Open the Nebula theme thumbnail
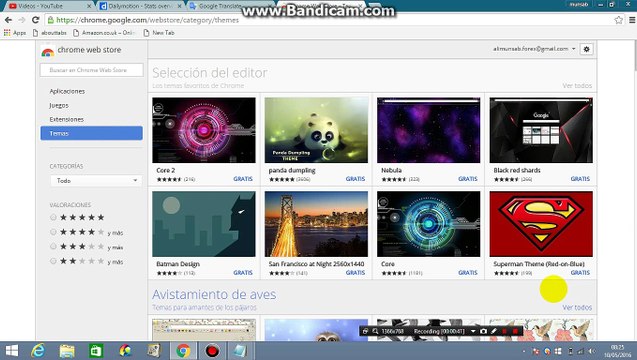 click(429, 130)
